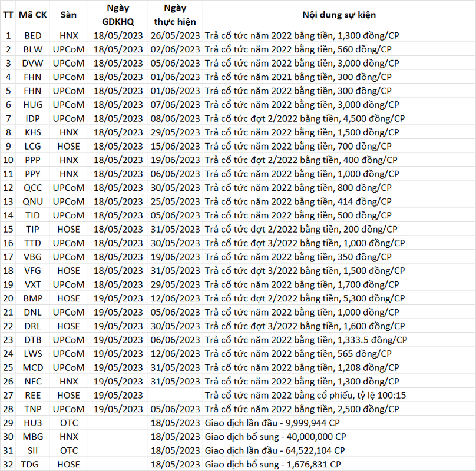This screenshot has height=471, width=476.
Task: Select the DNL stock code cell
Action: [32, 312]
